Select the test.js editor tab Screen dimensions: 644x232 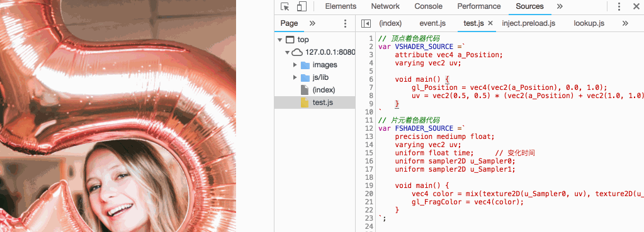[473, 23]
